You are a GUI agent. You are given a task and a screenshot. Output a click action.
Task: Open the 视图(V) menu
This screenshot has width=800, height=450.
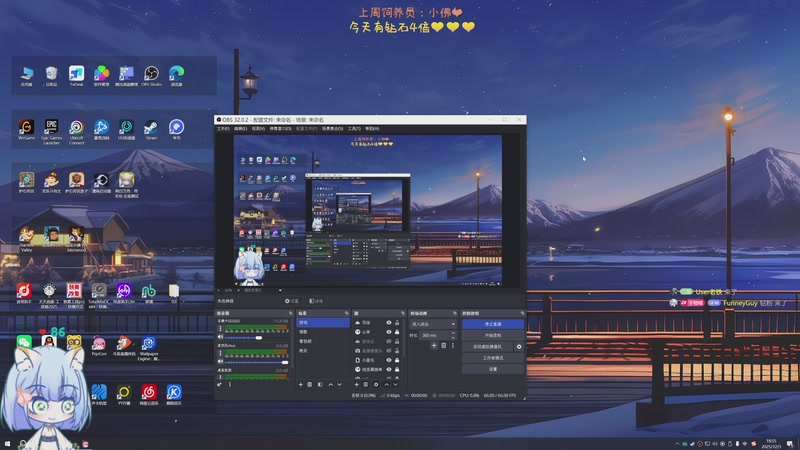tap(258, 129)
